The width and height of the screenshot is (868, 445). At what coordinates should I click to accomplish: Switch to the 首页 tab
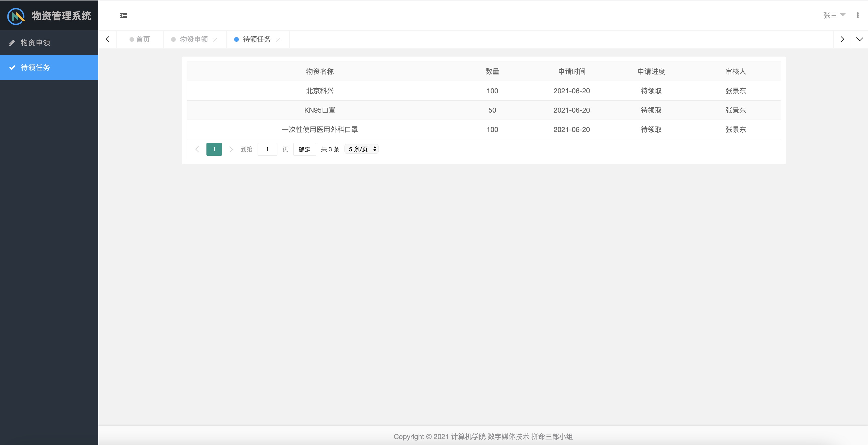point(140,39)
